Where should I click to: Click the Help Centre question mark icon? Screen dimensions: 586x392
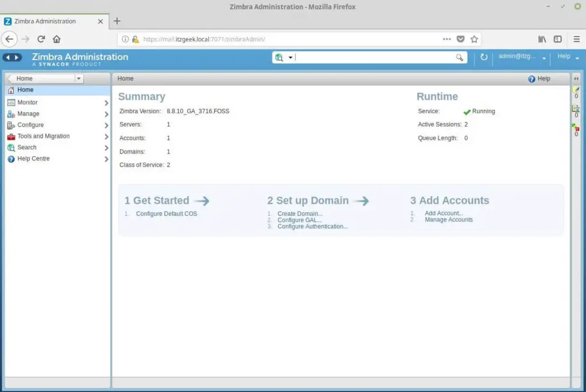pyautogui.click(x=11, y=159)
